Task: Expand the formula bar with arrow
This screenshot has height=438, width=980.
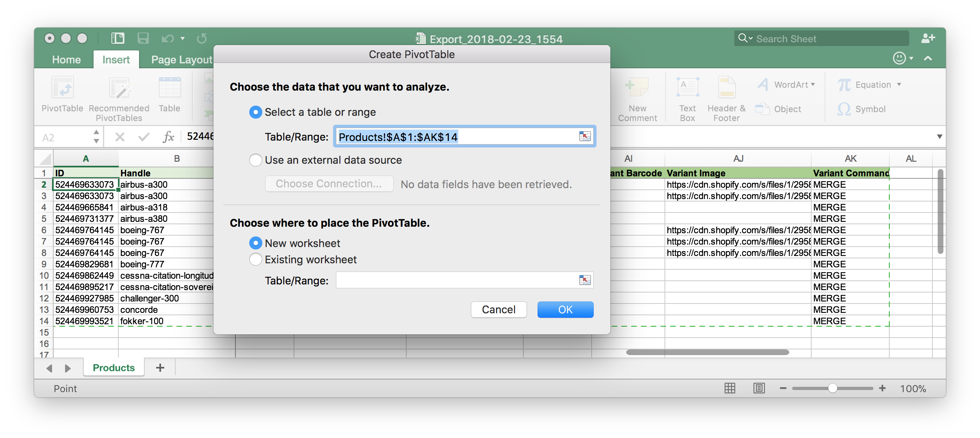Action: [939, 137]
